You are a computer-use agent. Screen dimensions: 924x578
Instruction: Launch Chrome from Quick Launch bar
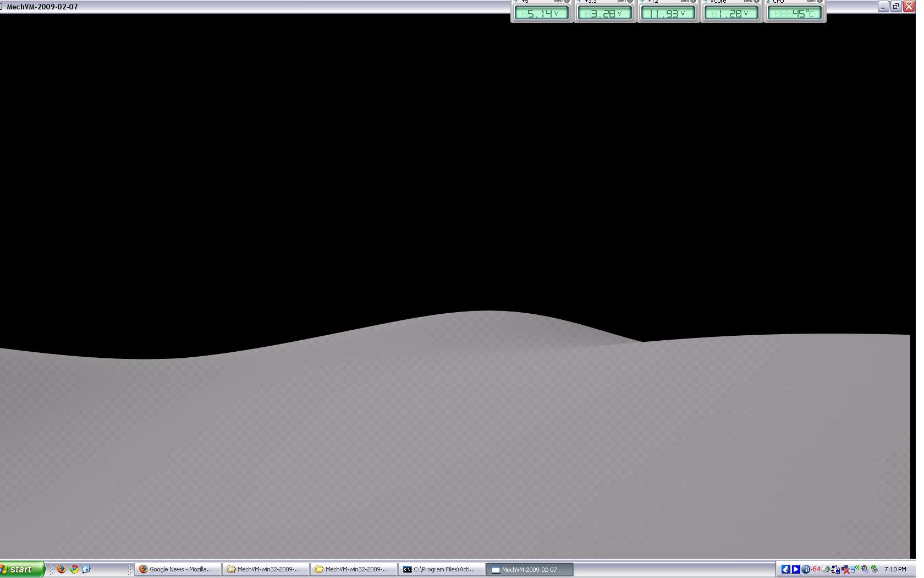pyautogui.click(x=74, y=569)
